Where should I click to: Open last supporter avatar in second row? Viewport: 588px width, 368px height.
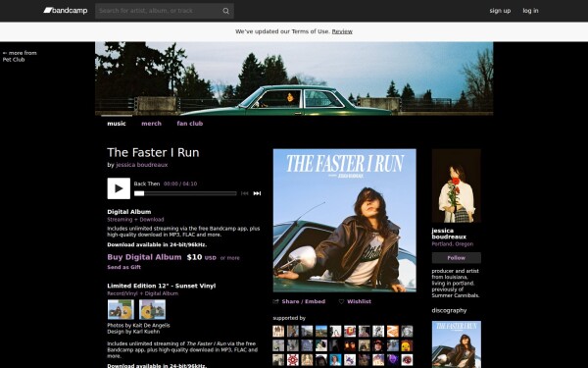(407, 345)
